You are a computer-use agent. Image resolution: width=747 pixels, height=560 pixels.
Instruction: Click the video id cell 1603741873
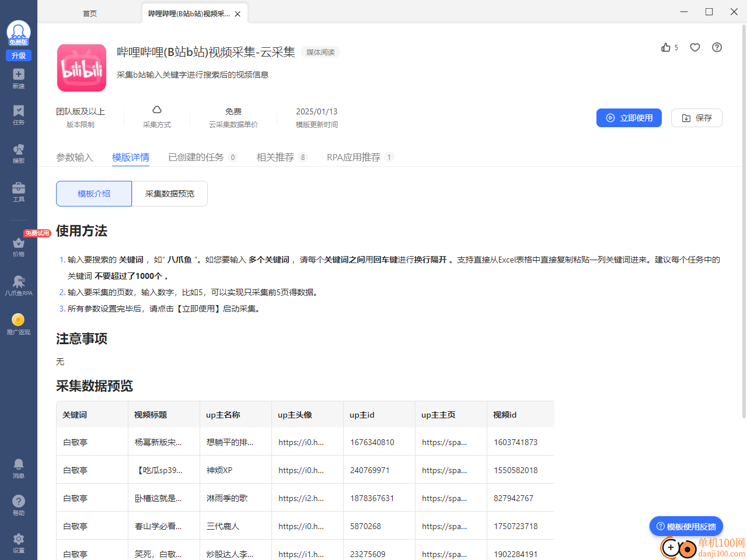[x=521, y=442]
